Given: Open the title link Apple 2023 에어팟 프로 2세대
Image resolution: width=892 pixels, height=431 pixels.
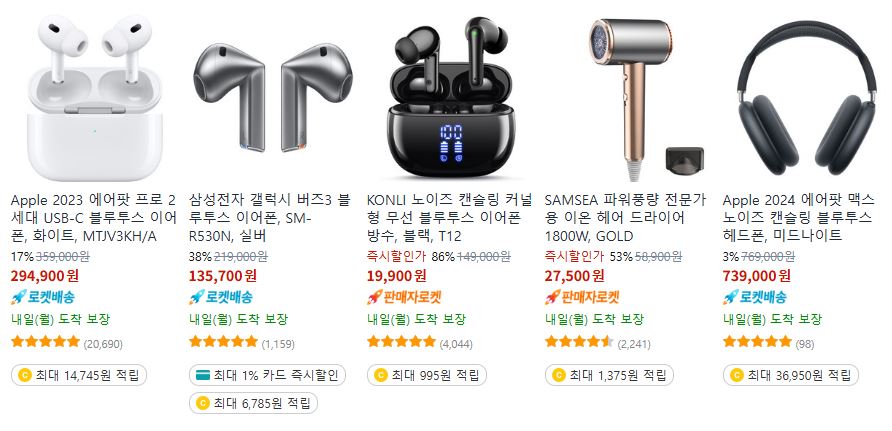Looking at the screenshot, I should (94, 218).
